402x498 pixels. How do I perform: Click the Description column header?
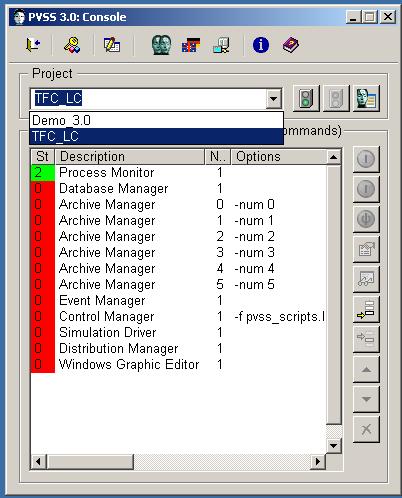pos(130,157)
